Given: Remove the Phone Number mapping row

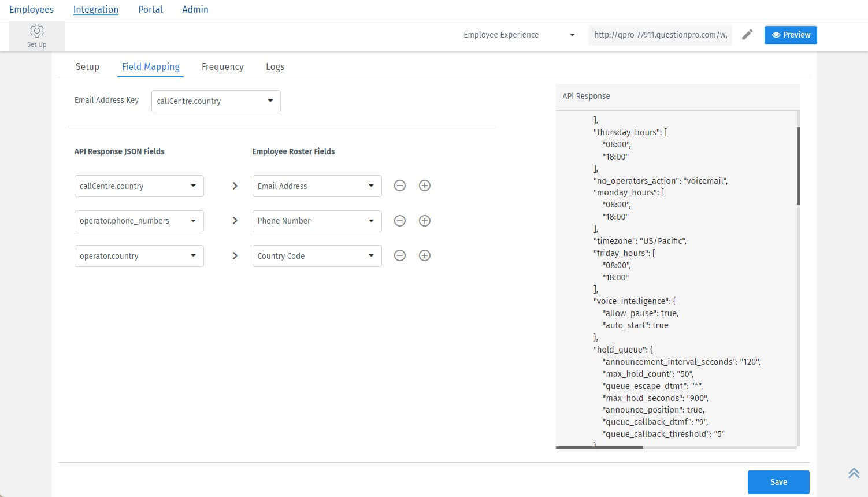Looking at the screenshot, I should point(400,220).
